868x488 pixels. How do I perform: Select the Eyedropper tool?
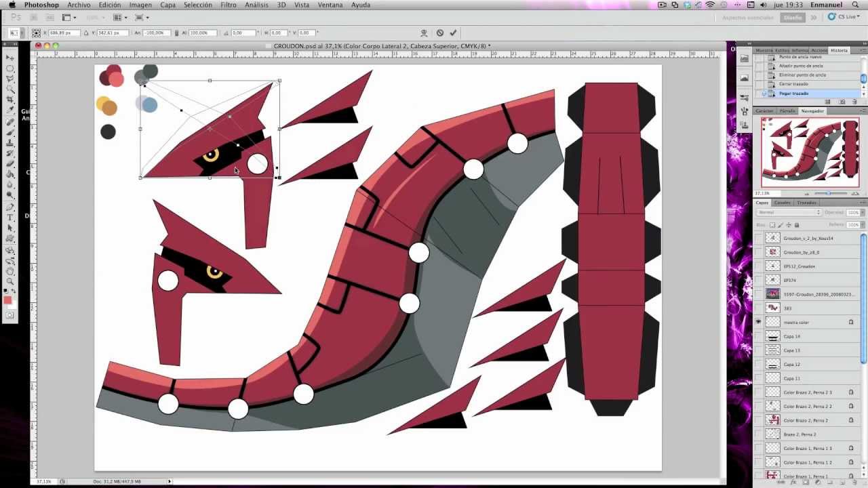tap(10, 109)
